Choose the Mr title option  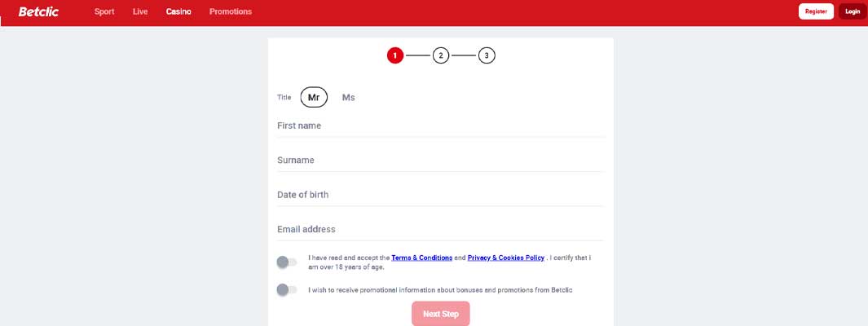click(x=314, y=98)
